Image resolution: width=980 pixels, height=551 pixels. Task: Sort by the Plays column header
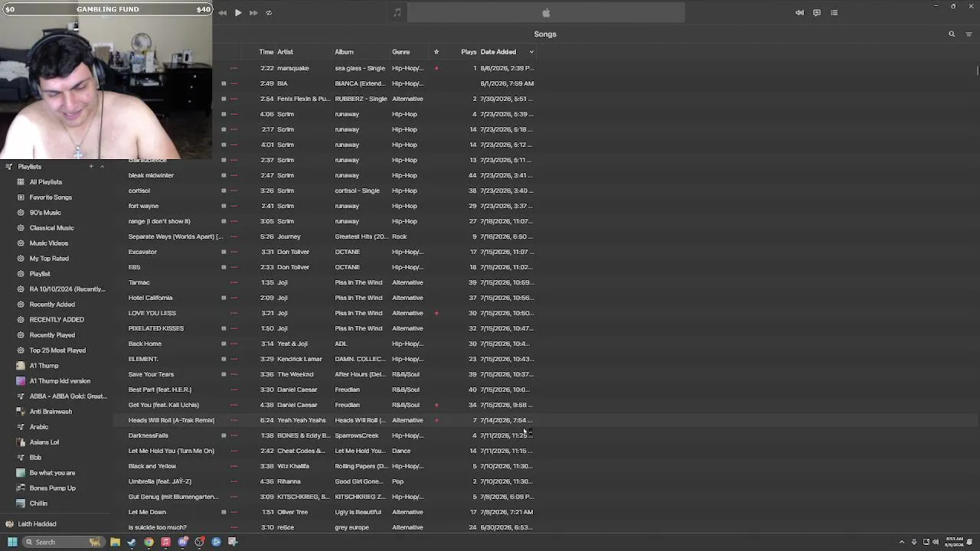click(x=469, y=52)
